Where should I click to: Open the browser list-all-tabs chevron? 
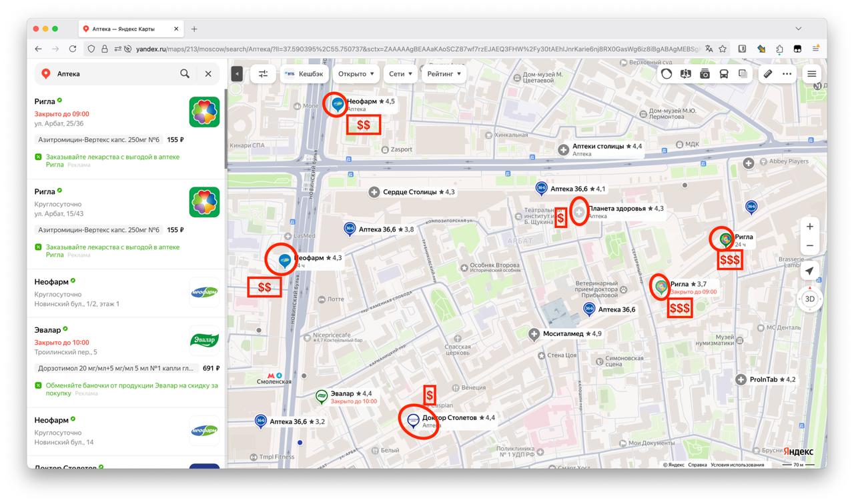(799, 29)
